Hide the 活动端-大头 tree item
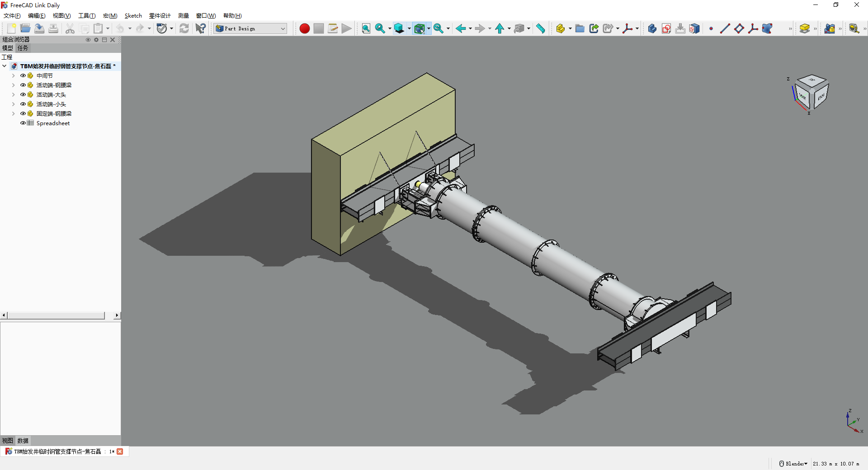Screen dimensions: 868x470 (23, 94)
